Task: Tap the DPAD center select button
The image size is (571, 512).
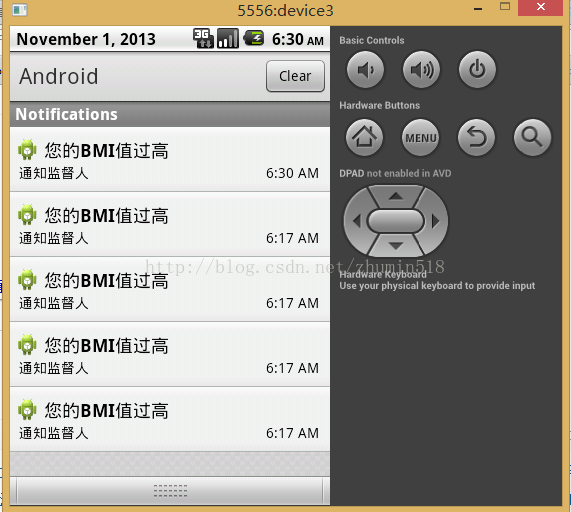Action: [396, 221]
